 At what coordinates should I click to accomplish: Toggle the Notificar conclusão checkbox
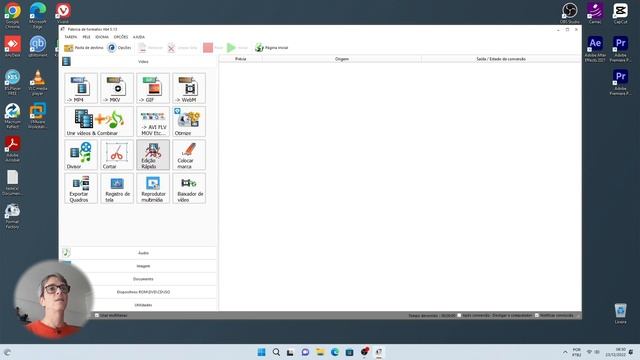coord(537,316)
